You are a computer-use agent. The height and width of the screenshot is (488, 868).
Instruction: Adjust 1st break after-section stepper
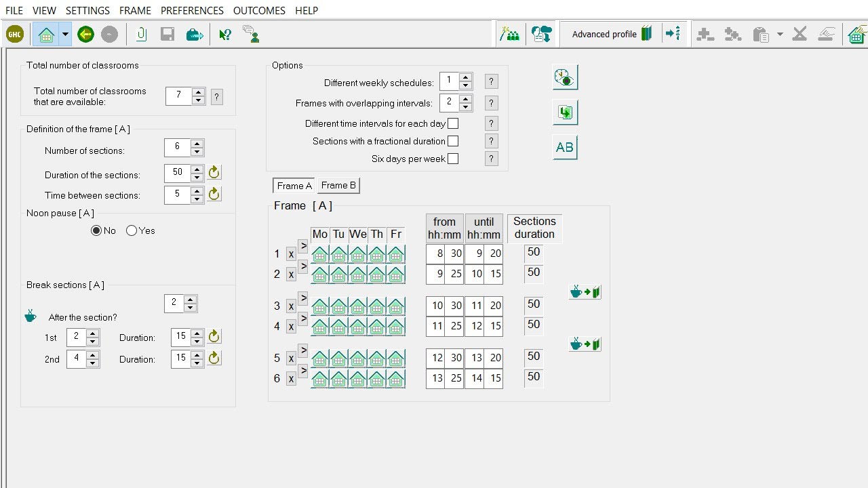point(93,337)
